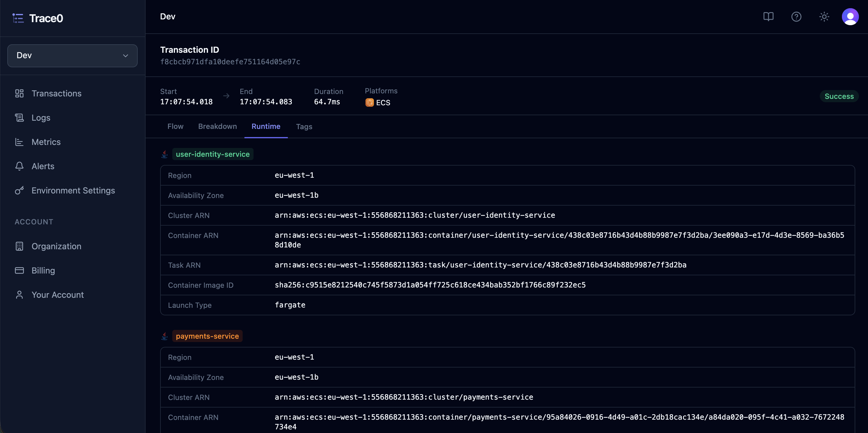Click payments-service Availability Zone eu-west-1b
Screen dimensions: 868x433
click(x=297, y=377)
